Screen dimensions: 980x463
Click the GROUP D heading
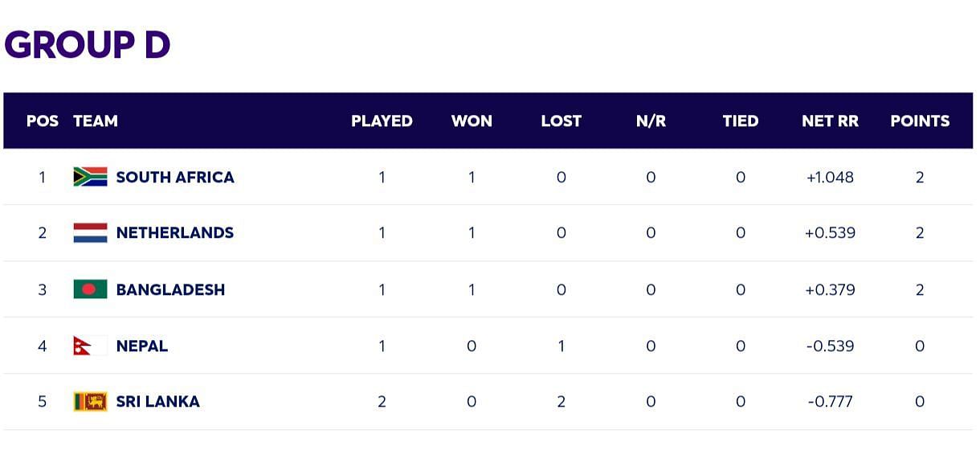point(88,45)
